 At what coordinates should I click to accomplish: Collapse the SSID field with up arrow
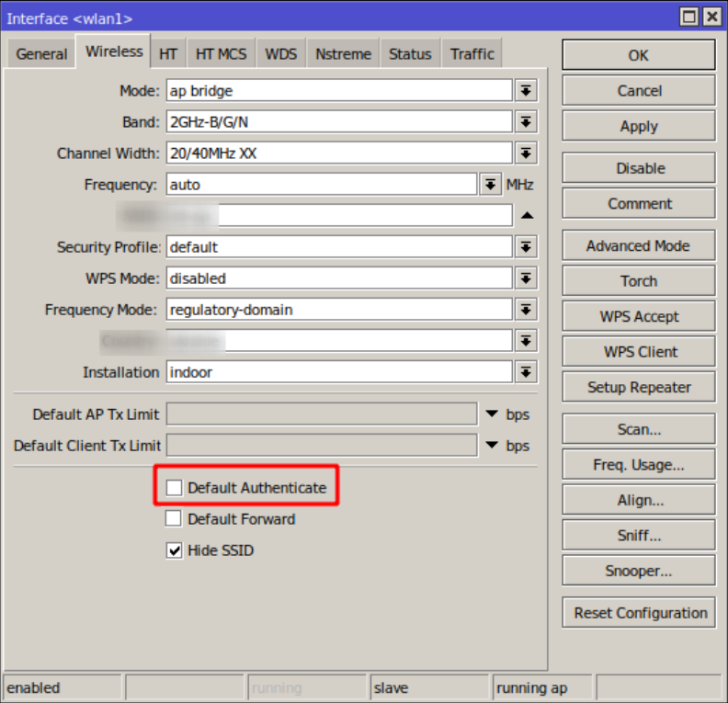click(x=527, y=215)
